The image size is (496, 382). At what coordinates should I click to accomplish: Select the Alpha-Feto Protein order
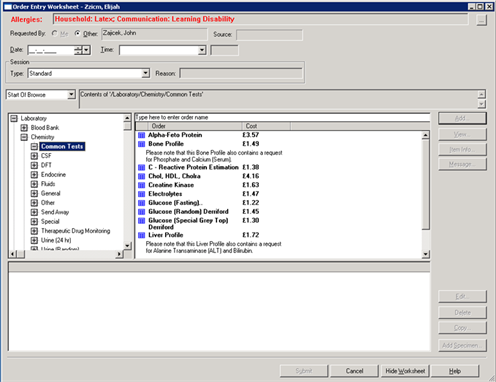pos(175,135)
